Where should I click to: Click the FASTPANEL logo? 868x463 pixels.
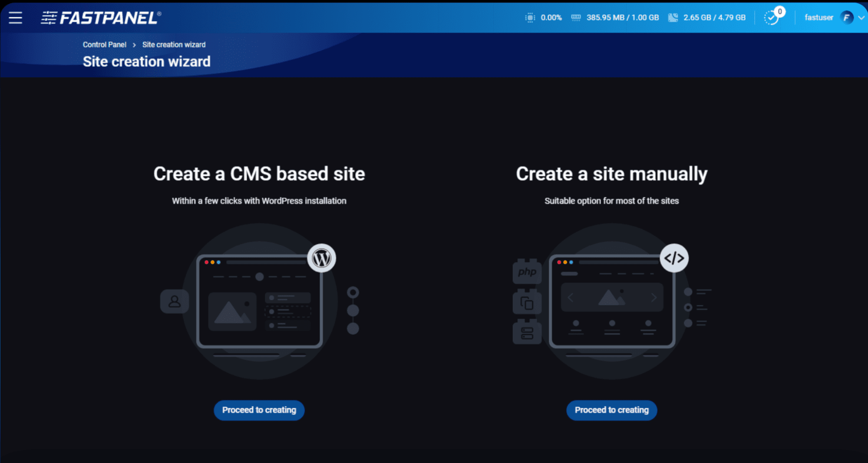pos(101,18)
